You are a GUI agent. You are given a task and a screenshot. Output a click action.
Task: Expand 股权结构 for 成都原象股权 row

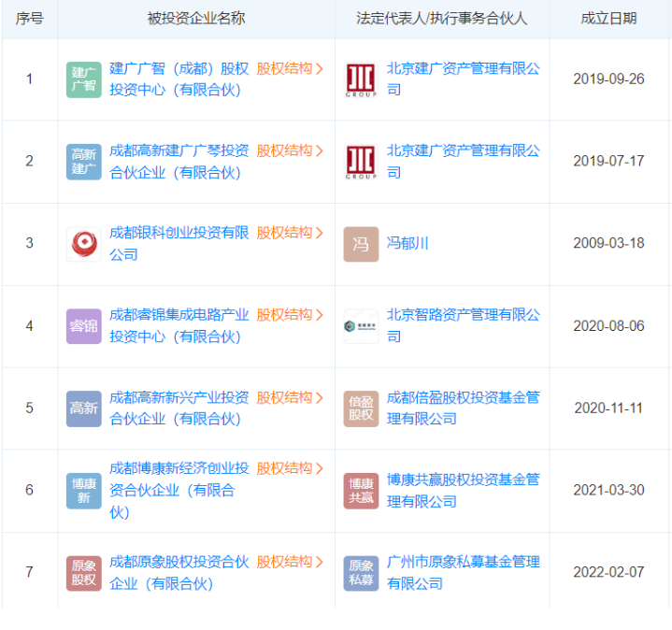(x=290, y=562)
